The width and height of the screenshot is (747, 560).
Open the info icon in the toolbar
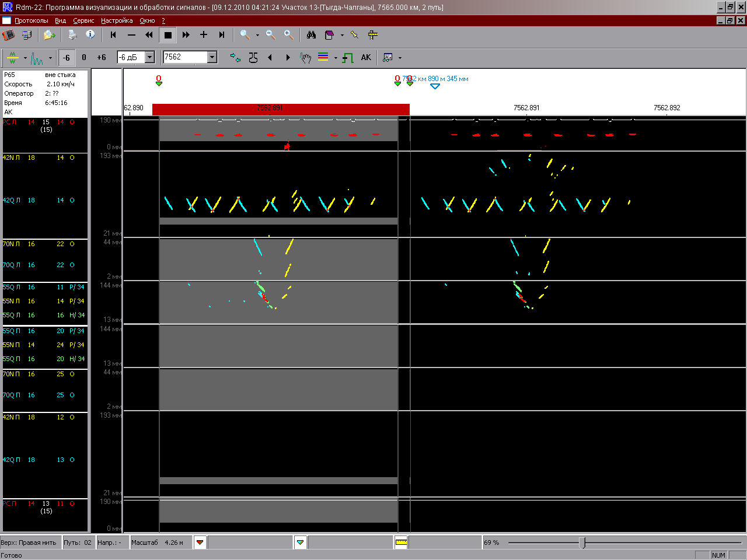coord(90,35)
